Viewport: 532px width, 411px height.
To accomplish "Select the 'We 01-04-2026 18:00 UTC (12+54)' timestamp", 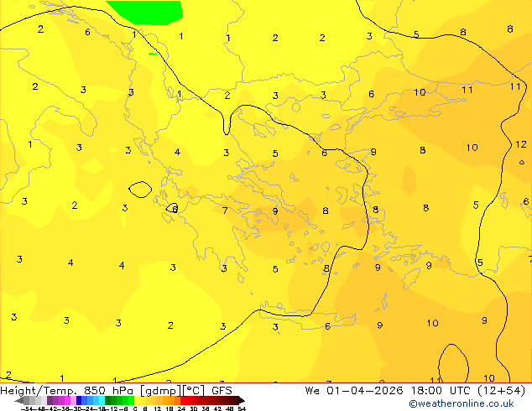I will [x=415, y=391].
